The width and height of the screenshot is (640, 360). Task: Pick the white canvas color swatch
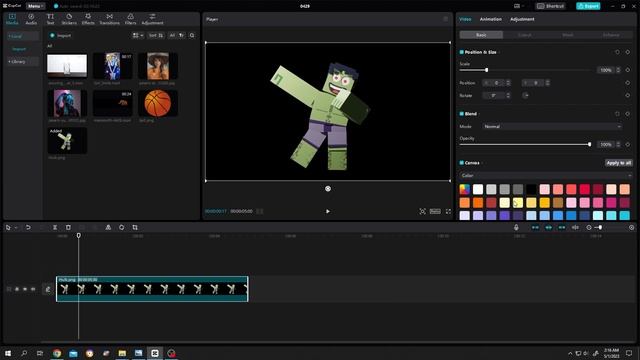pyautogui.click(x=478, y=189)
